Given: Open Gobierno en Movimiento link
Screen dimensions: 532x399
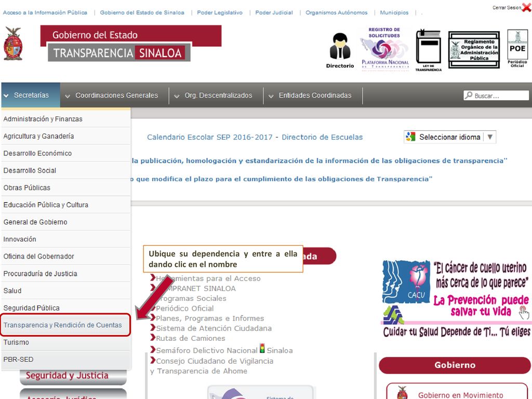Looking at the screenshot, I should [460, 395].
